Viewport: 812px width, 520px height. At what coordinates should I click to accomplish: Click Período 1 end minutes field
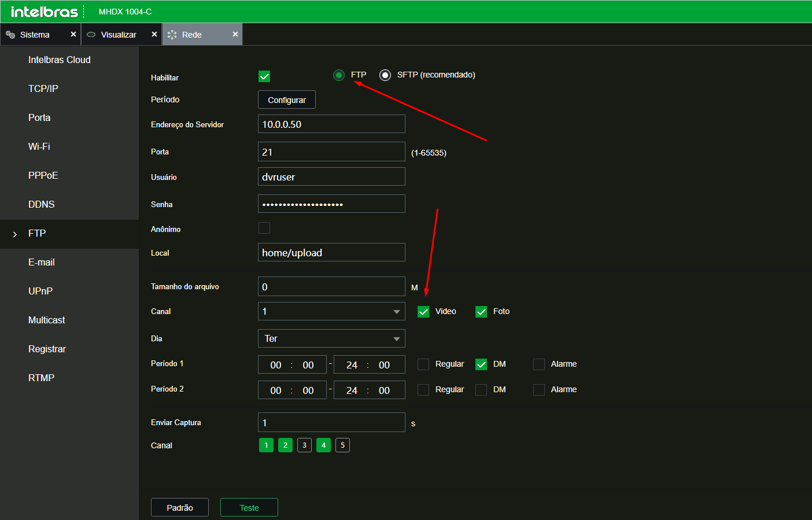pos(384,365)
